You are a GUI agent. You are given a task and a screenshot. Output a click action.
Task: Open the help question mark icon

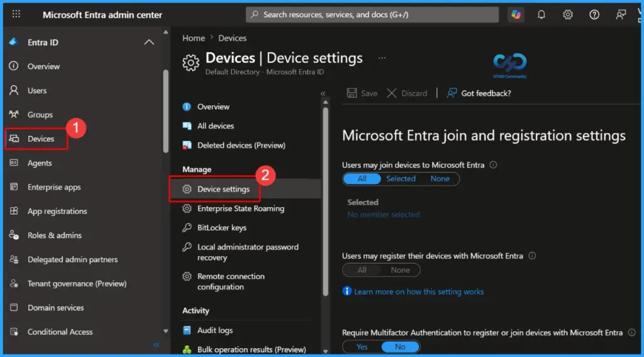point(594,15)
